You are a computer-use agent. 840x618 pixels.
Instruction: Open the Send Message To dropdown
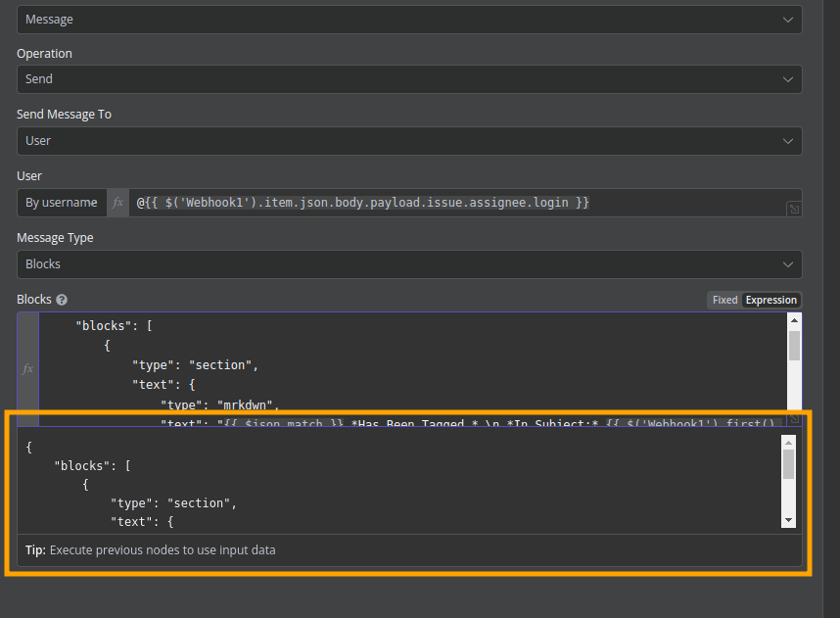coord(409,141)
